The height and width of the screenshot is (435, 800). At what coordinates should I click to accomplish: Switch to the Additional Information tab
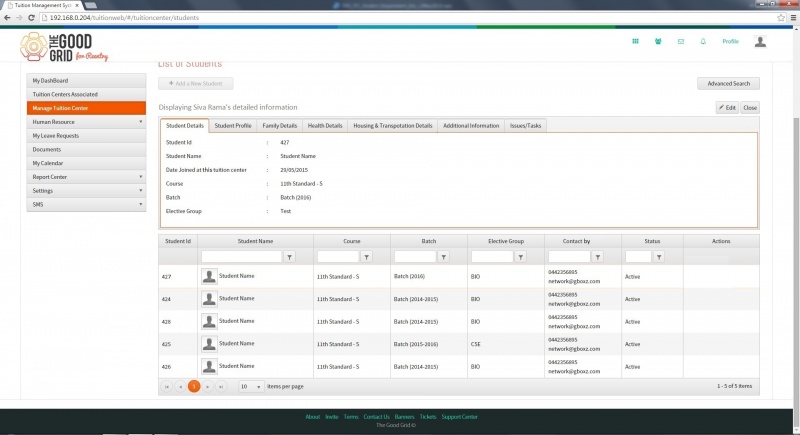click(x=471, y=125)
